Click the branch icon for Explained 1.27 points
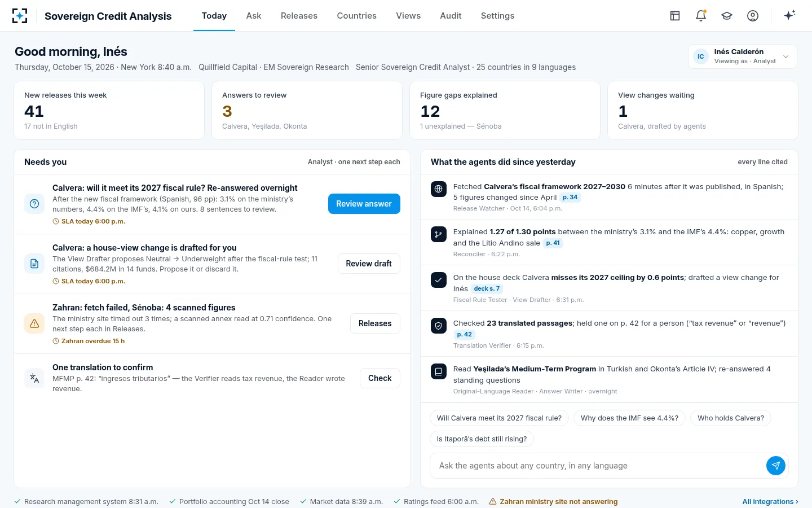Viewport: 812px width, 508px height. (x=439, y=234)
